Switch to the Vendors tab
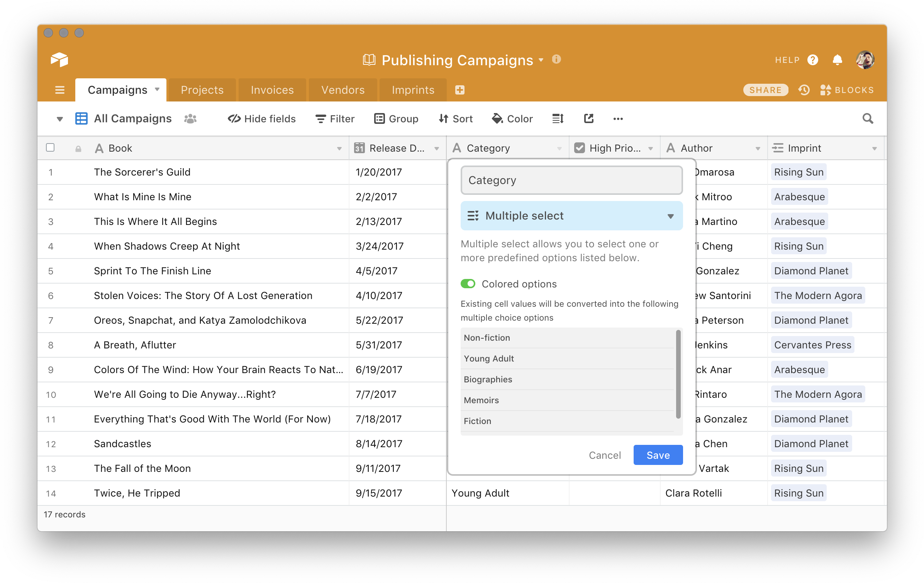The width and height of the screenshot is (924, 583). point(343,90)
